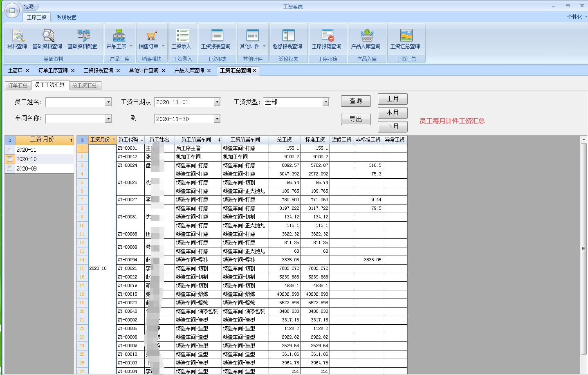Select employee code ZY-00094 cell
Screen dimensions: 588x375
(130, 260)
